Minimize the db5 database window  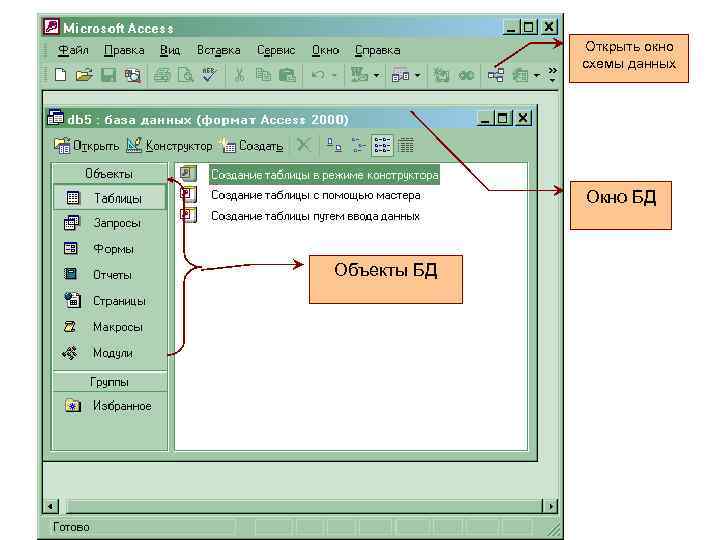[485, 118]
